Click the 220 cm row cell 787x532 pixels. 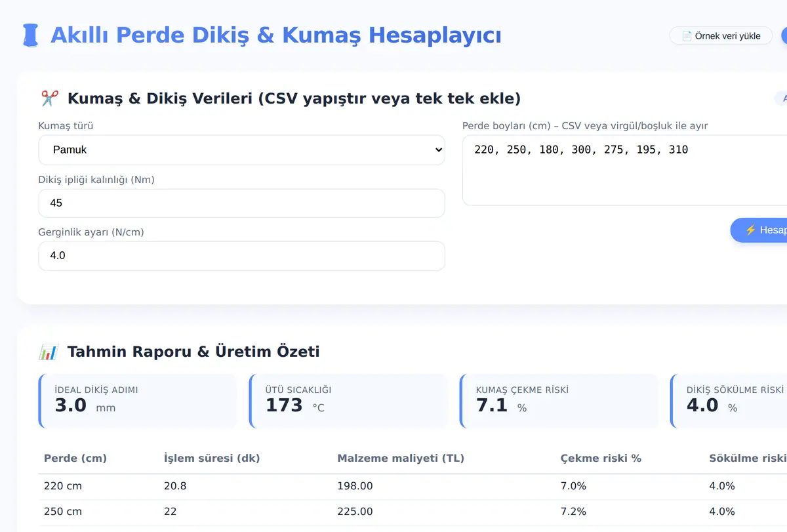(63, 486)
